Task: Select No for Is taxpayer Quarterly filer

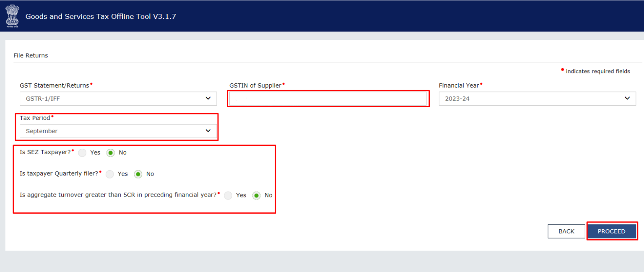Action: point(138,174)
